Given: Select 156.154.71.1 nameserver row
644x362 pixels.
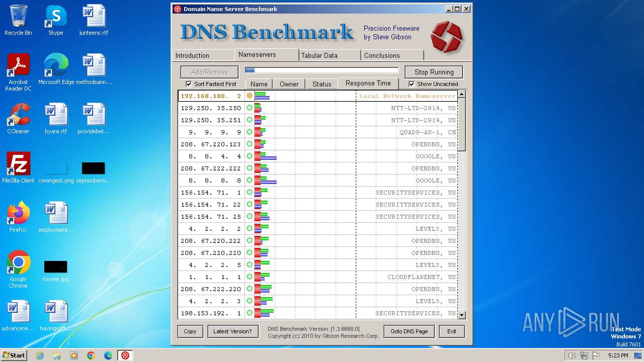Looking at the screenshot, I should pyautogui.click(x=318, y=193).
